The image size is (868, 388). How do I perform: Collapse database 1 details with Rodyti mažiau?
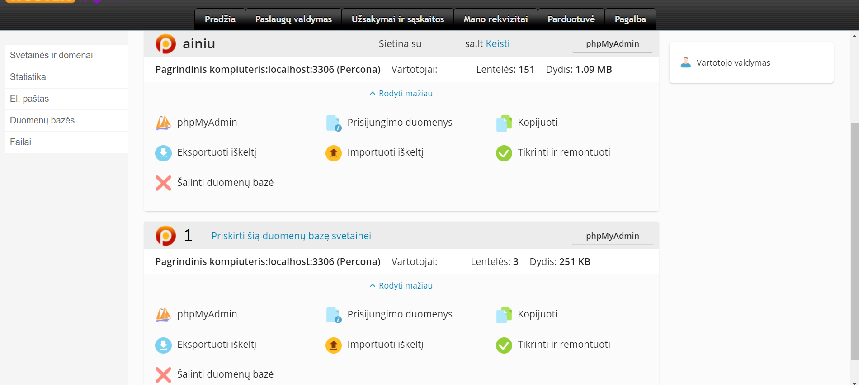pos(401,286)
